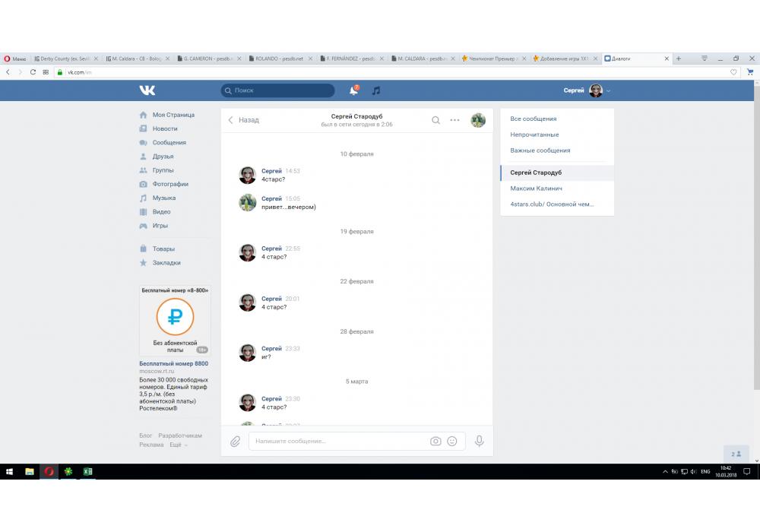Attach a photo using the camera icon
This screenshot has height=532, width=760.
tap(435, 441)
